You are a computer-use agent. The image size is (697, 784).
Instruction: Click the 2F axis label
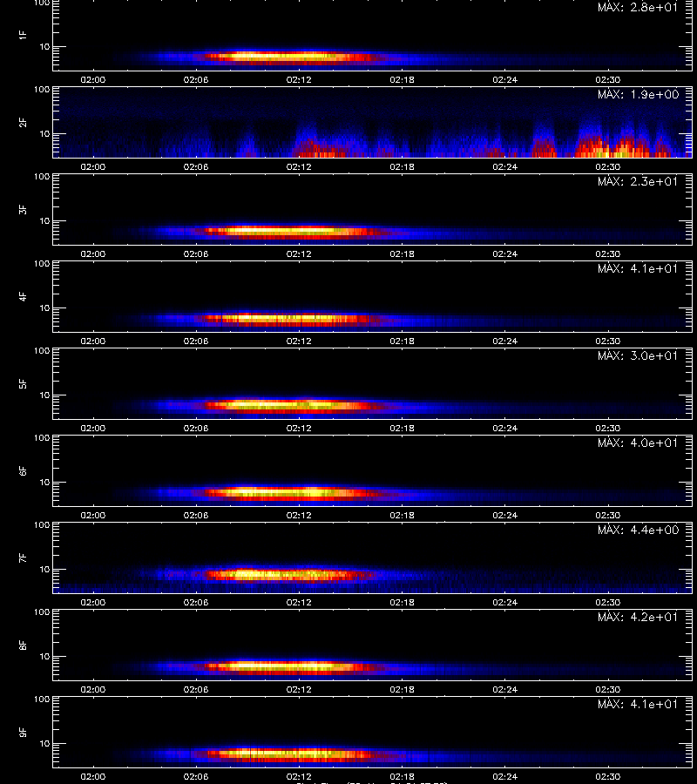click(23, 123)
